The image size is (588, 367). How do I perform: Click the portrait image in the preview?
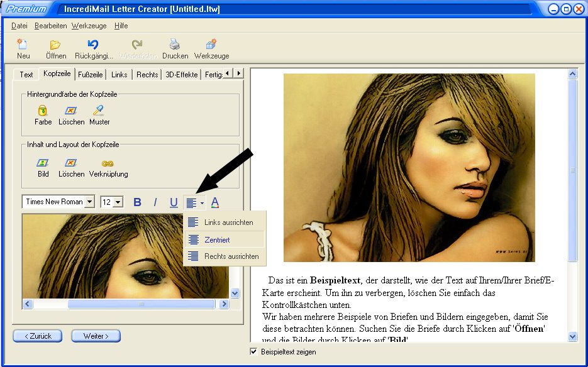pos(409,168)
